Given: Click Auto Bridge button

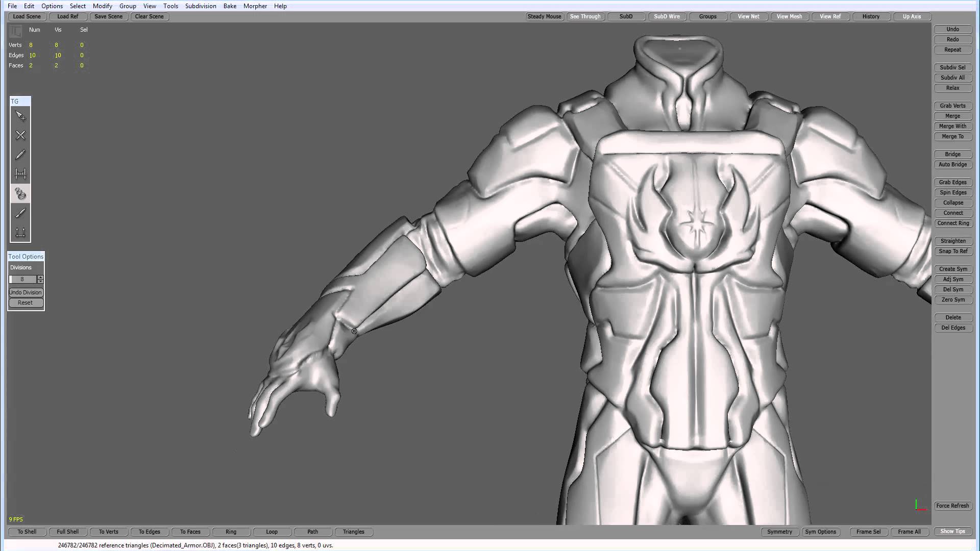Looking at the screenshot, I should pos(952,164).
